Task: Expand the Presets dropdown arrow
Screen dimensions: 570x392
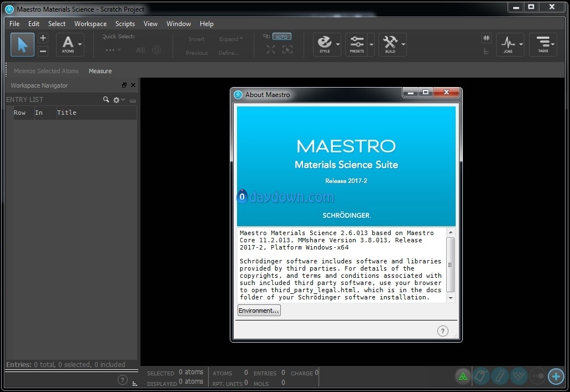Action: point(371,44)
